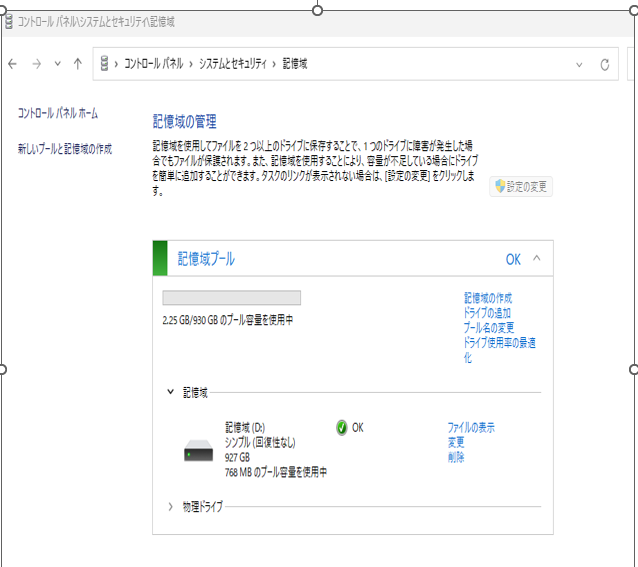Click the ドライブの追加 link

pos(487,313)
